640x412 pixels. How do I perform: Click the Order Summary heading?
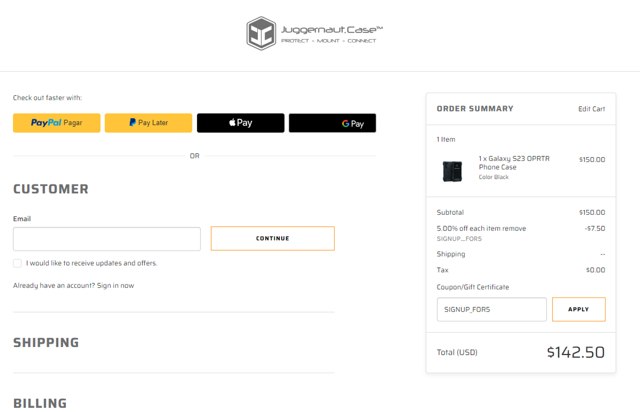click(x=475, y=109)
